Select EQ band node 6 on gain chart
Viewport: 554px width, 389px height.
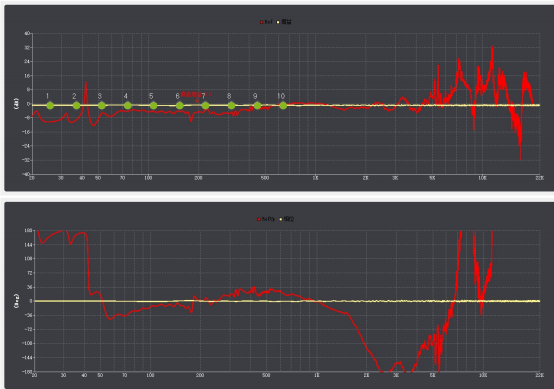click(x=179, y=105)
